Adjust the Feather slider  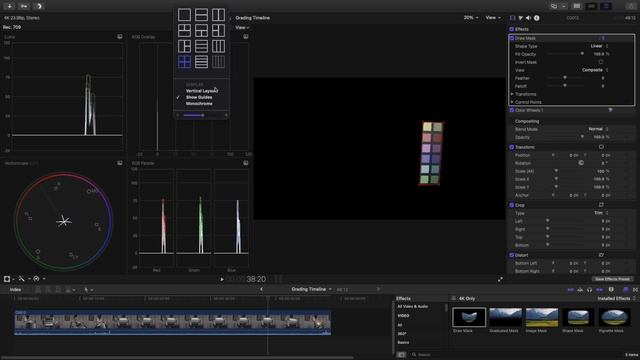565,78
